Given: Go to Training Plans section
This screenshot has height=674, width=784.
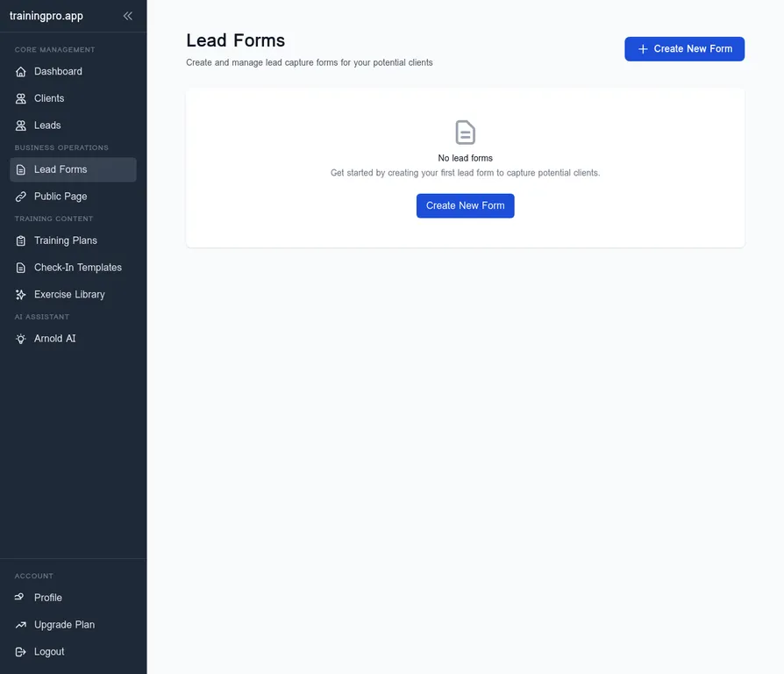Looking at the screenshot, I should (x=66, y=240).
